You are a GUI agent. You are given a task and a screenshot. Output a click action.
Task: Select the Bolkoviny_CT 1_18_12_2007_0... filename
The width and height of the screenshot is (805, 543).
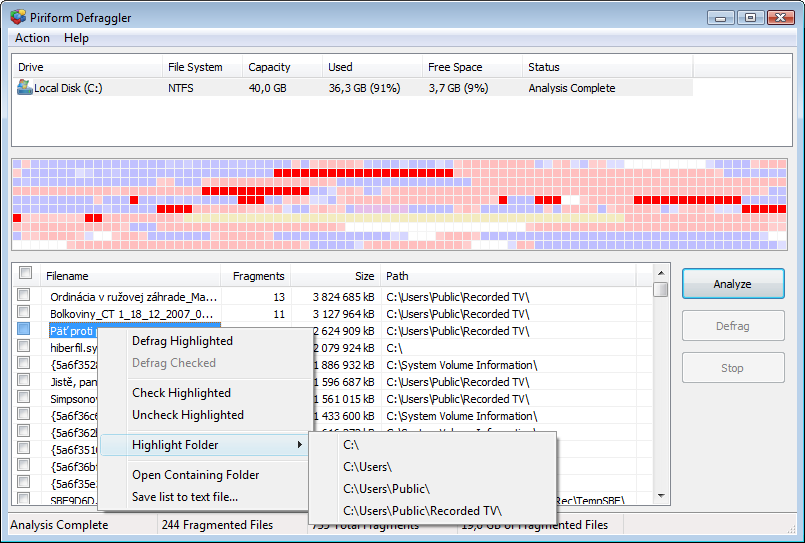pos(131,314)
